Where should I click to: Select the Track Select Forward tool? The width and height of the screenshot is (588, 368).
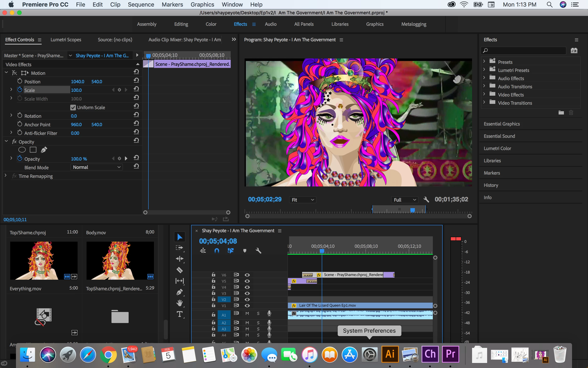click(179, 248)
